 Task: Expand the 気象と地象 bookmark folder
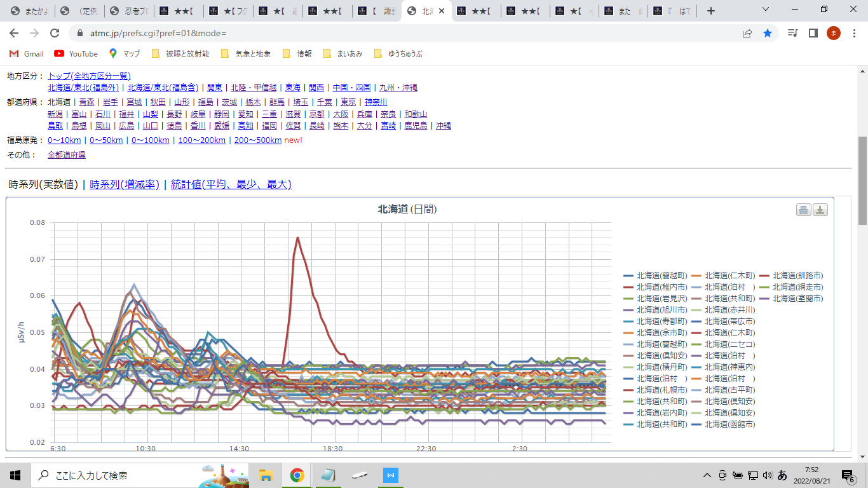point(245,54)
